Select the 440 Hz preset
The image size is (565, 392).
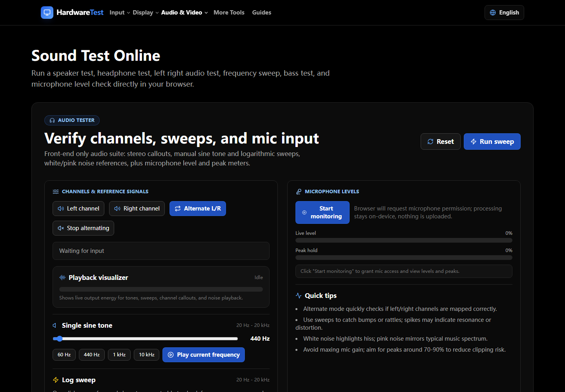pyautogui.click(x=92, y=355)
